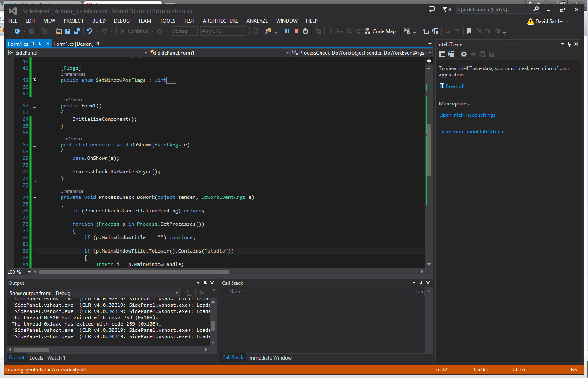Save Form1.cs with the single-disk Save icon

[68, 31]
